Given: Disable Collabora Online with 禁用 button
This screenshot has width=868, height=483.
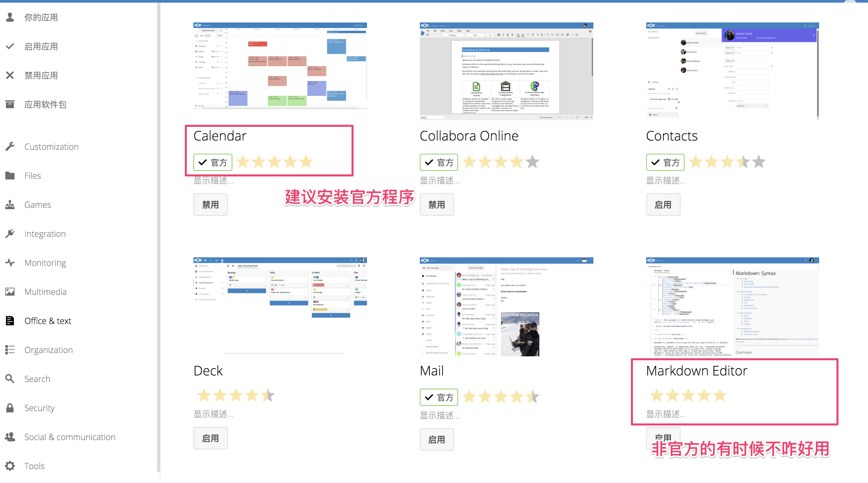Looking at the screenshot, I should click(437, 205).
